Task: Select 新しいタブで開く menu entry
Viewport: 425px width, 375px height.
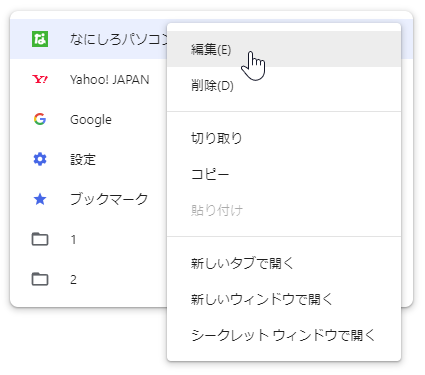Action: pyautogui.click(x=284, y=263)
